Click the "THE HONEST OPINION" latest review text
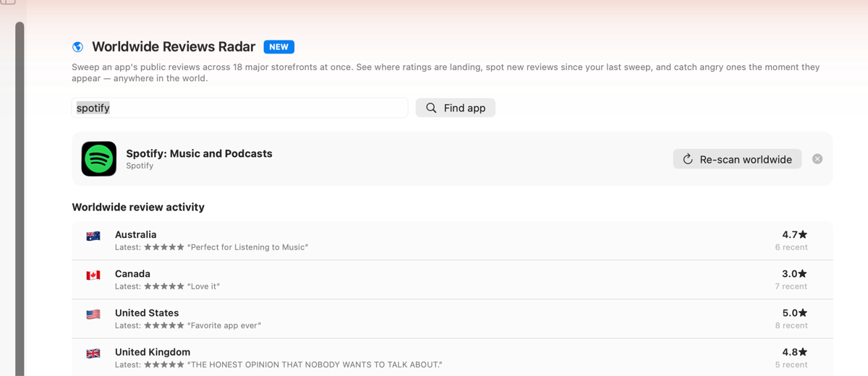The image size is (868, 376). 315,364
